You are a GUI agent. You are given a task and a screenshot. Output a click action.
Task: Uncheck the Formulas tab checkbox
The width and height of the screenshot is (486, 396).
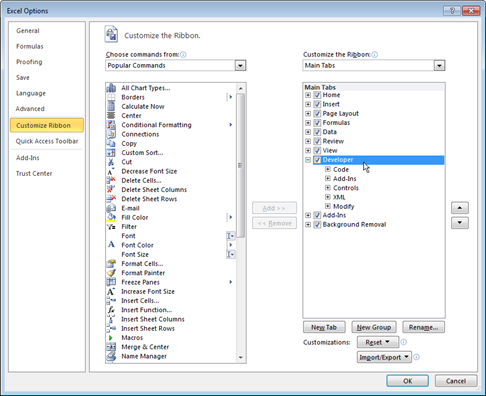coord(317,123)
